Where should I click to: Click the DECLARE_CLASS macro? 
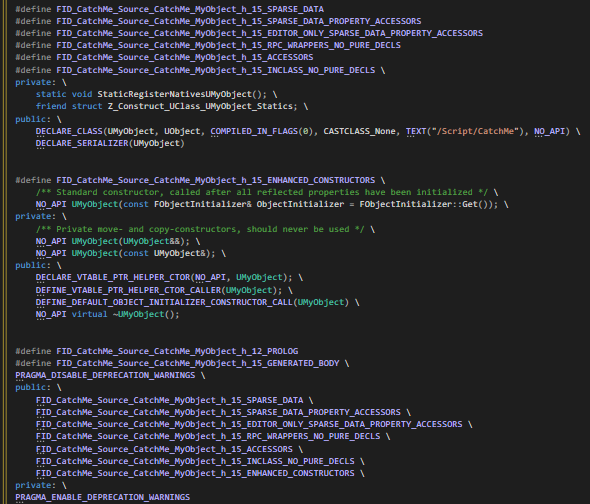(x=69, y=131)
